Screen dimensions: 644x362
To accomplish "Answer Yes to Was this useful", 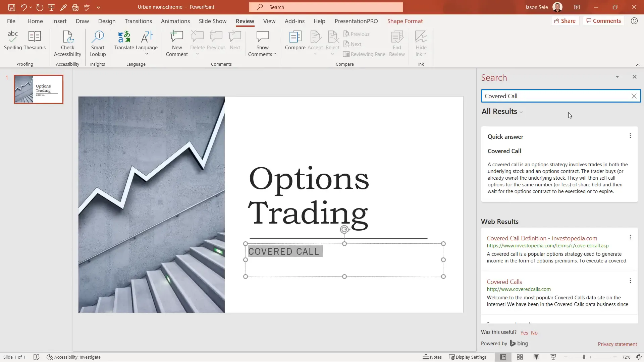I will point(524,333).
